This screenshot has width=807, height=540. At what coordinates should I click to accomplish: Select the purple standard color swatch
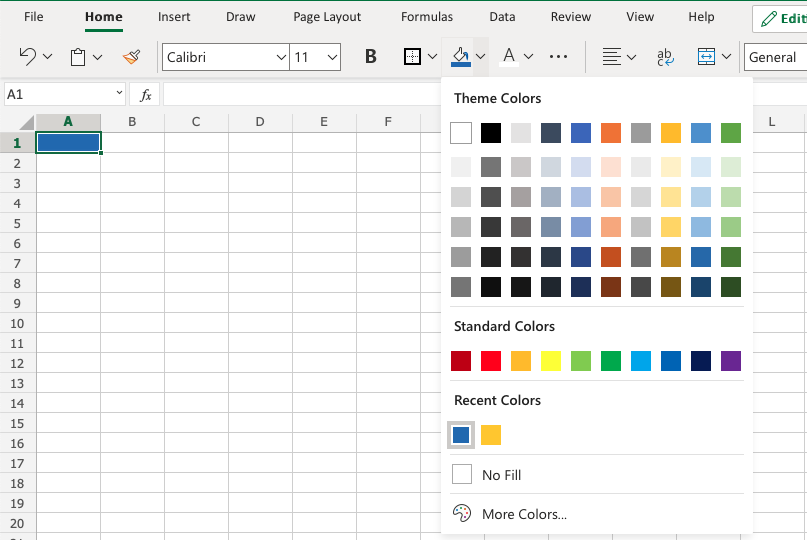click(x=731, y=360)
